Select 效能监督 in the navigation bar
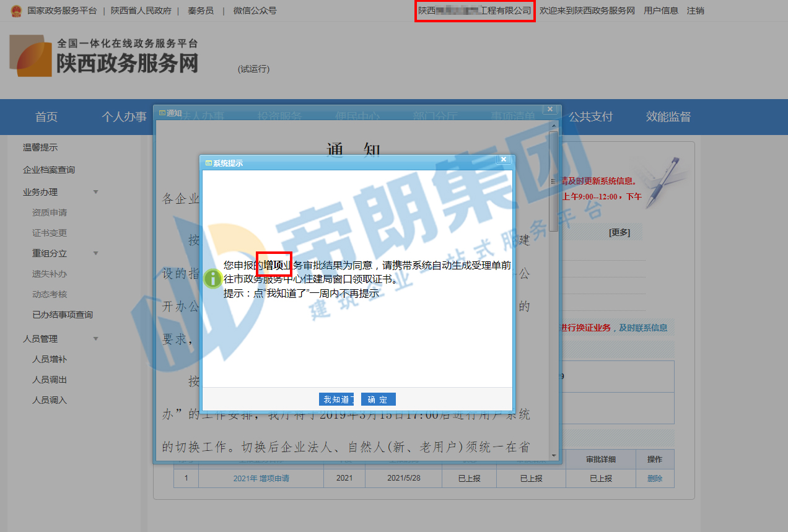The height and width of the screenshot is (532, 788). pos(668,117)
